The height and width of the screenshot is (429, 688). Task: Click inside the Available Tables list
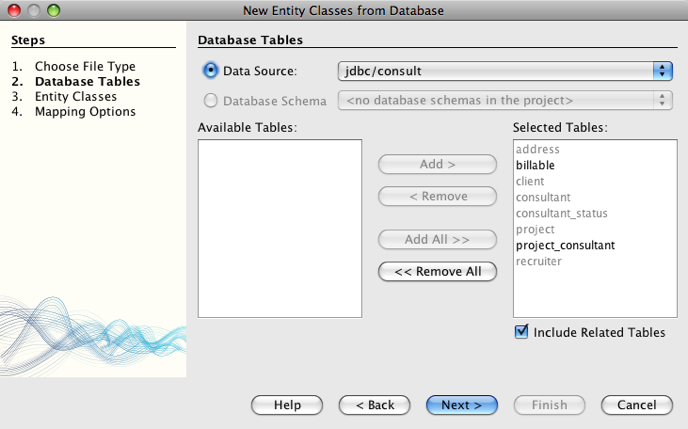pos(279,228)
